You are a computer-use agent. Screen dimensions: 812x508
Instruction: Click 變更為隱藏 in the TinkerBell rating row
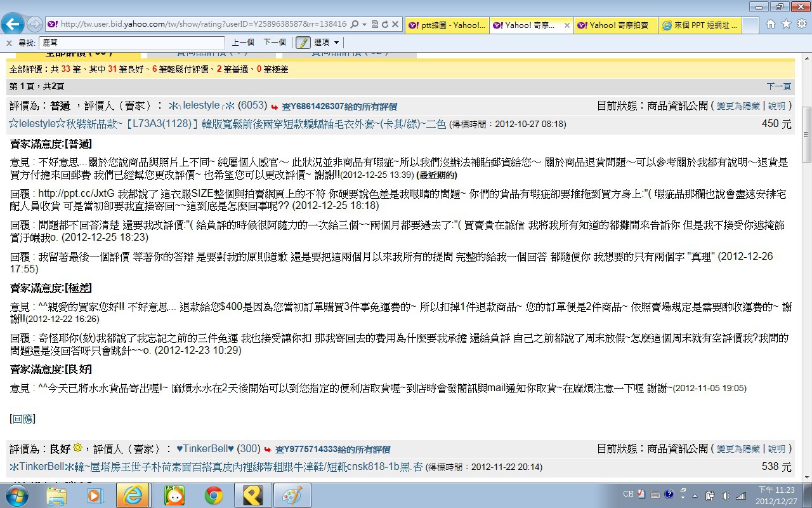click(738, 449)
